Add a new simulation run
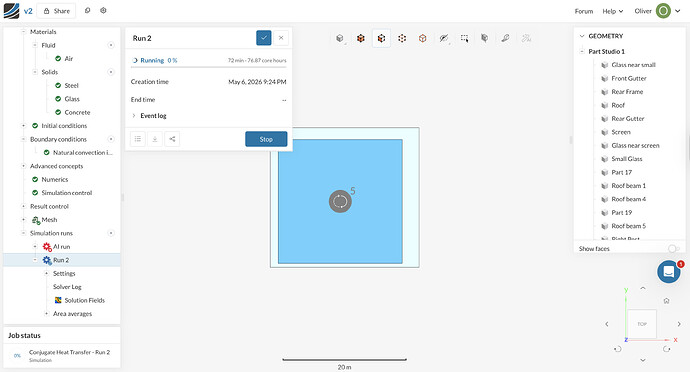 point(111,233)
